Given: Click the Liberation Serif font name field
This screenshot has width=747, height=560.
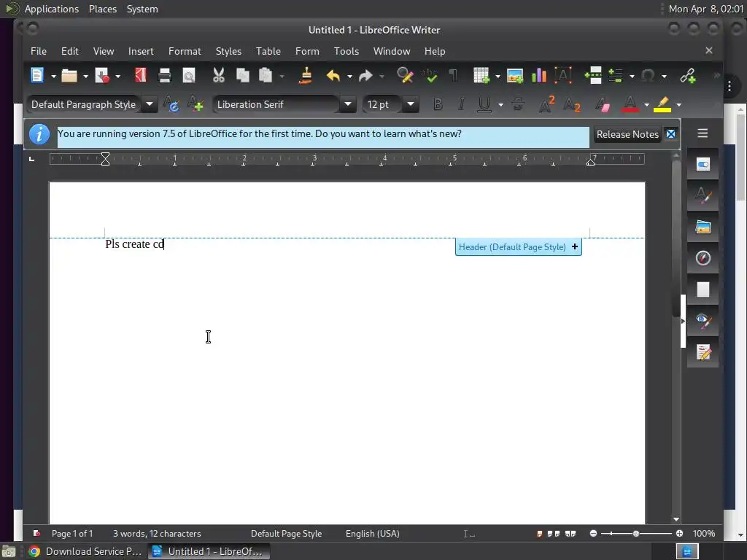Looking at the screenshot, I should 276,104.
